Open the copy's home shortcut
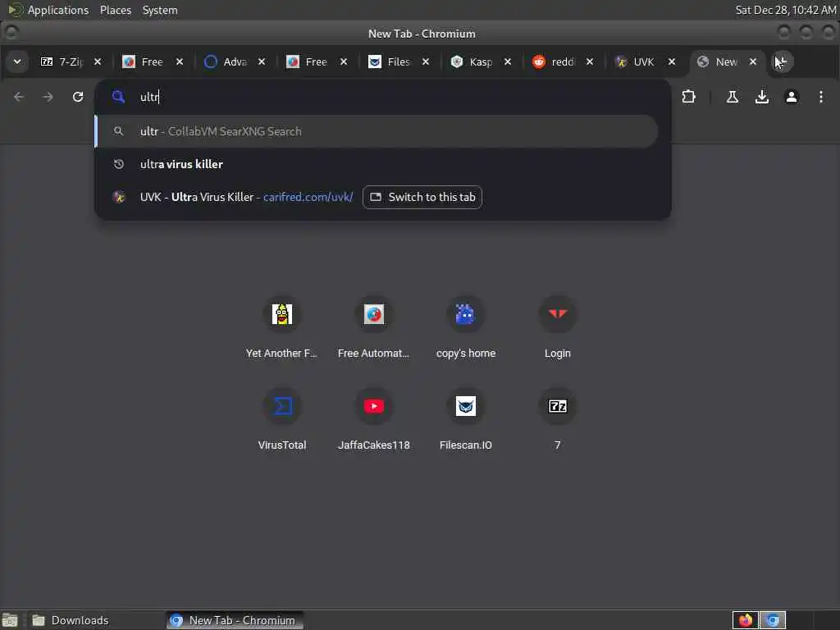Image resolution: width=840 pixels, height=630 pixels. pos(466,326)
